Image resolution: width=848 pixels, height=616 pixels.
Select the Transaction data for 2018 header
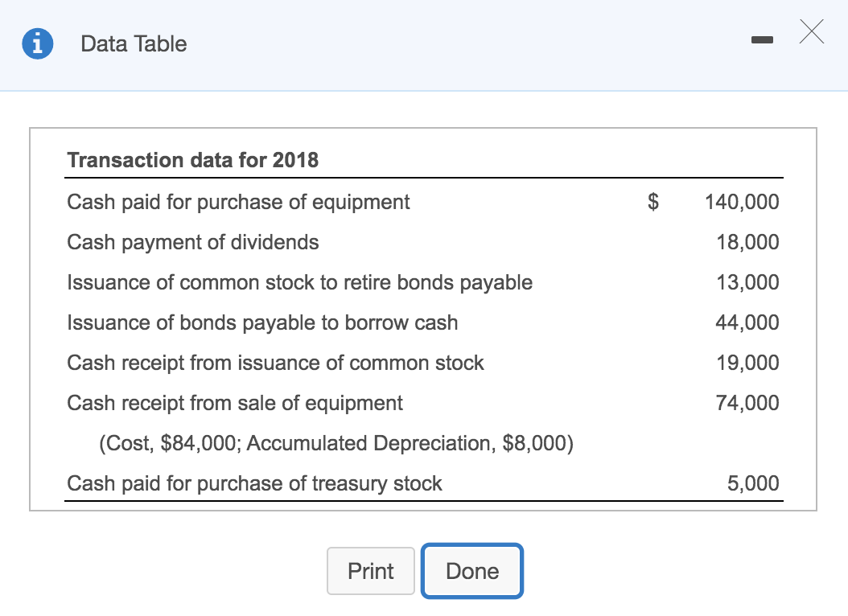tap(192, 160)
